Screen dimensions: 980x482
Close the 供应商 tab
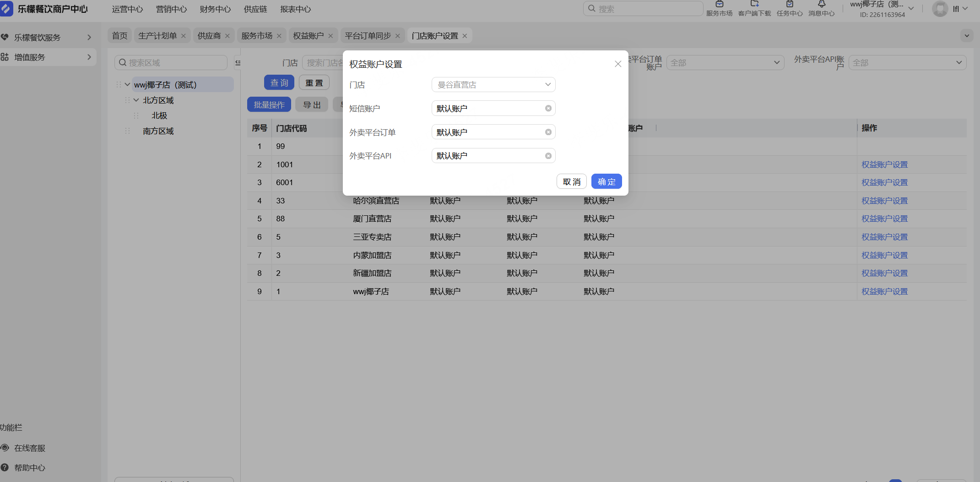click(x=227, y=36)
